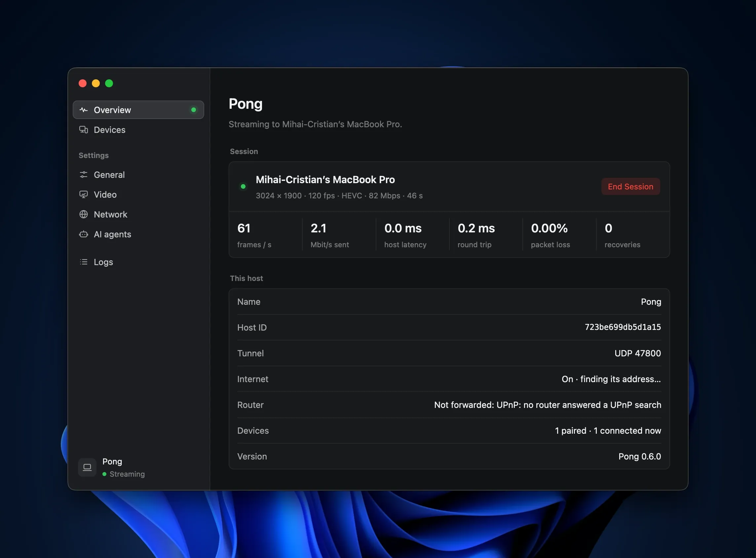Click the Name row value Pong
756x558 pixels.
651,302
